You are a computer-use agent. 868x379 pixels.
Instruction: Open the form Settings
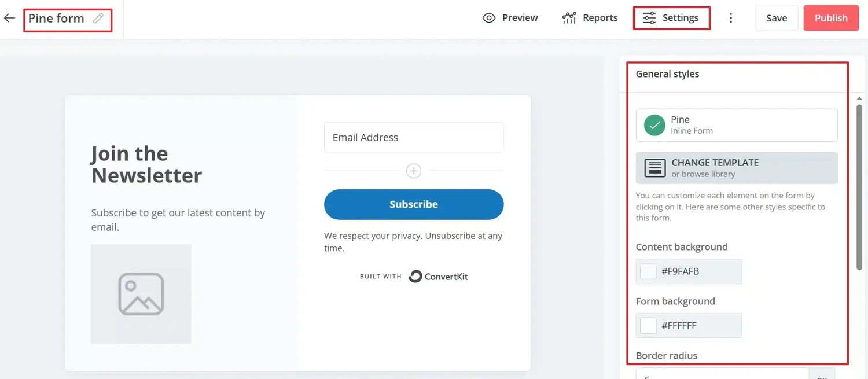pyautogui.click(x=671, y=18)
